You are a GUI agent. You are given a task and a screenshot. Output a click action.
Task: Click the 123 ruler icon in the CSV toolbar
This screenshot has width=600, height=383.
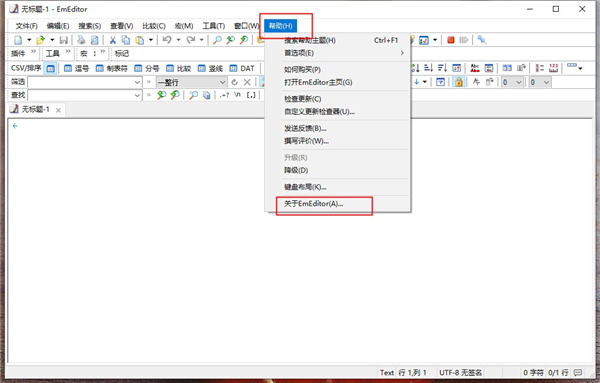(x=553, y=68)
